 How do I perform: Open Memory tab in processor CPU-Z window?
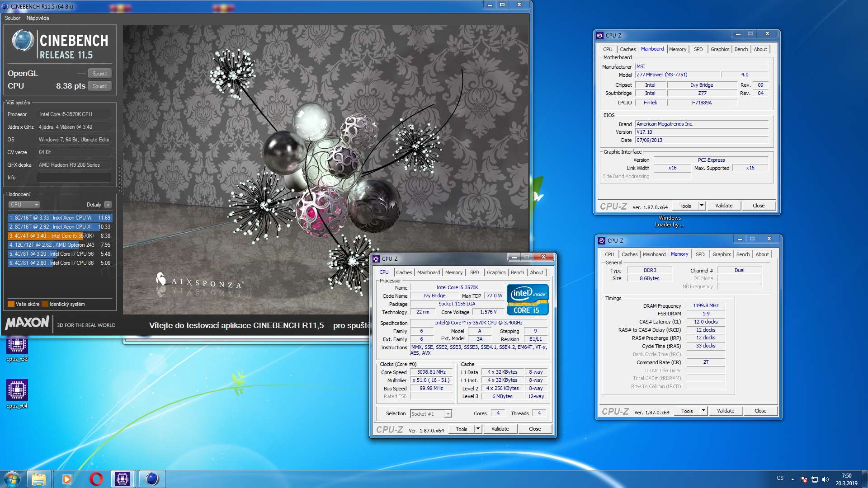(x=453, y=272)
